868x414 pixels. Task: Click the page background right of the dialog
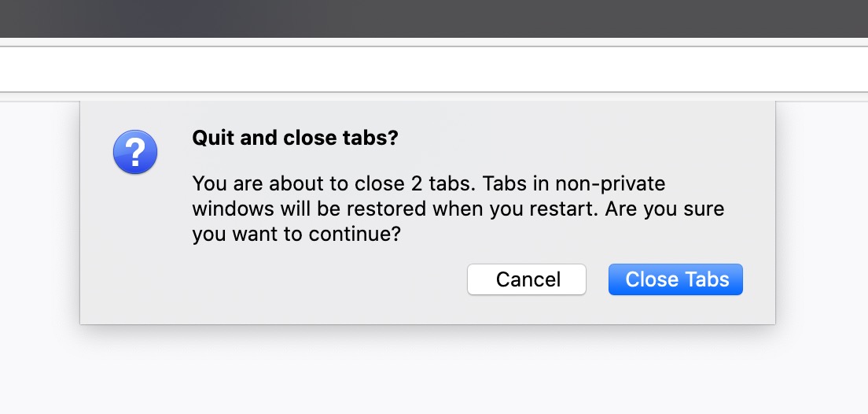[x=822, y=236]
